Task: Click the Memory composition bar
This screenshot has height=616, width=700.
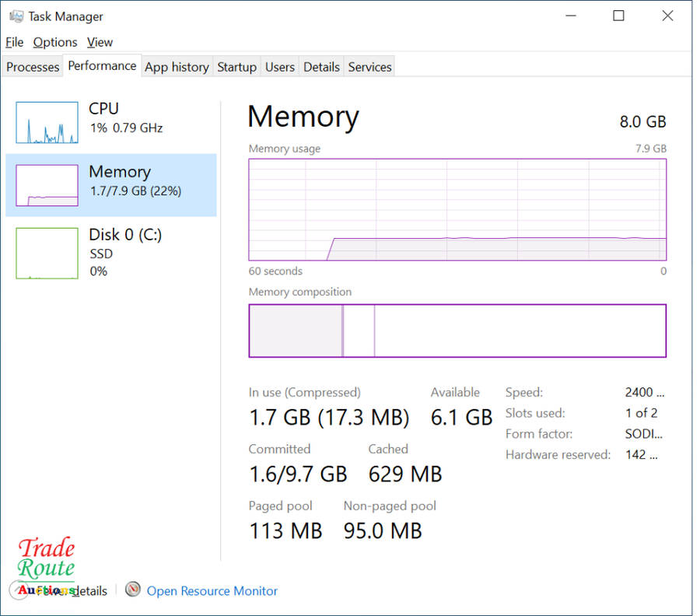Action: [x=457, y=331]
